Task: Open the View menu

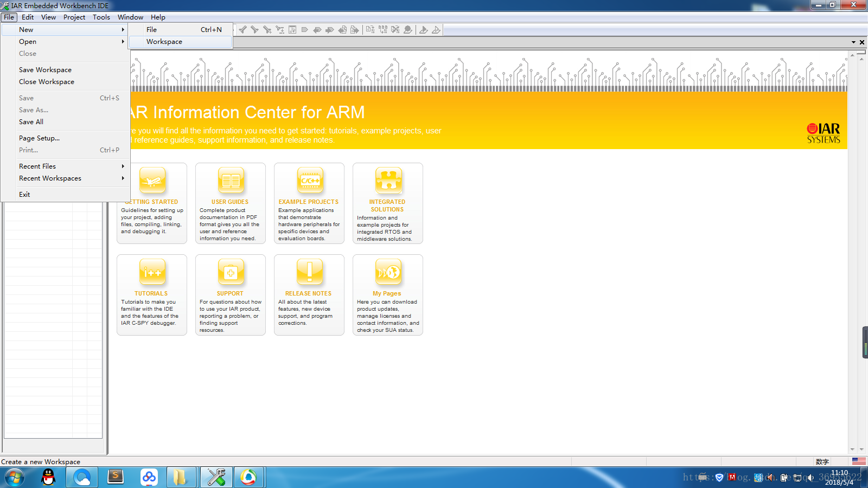Action: [48, 17]
